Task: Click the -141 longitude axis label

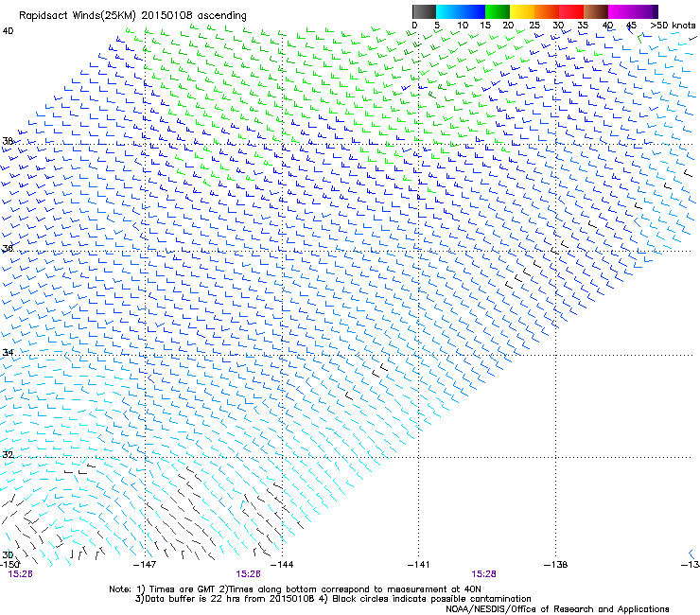Action: coord(418,565)
